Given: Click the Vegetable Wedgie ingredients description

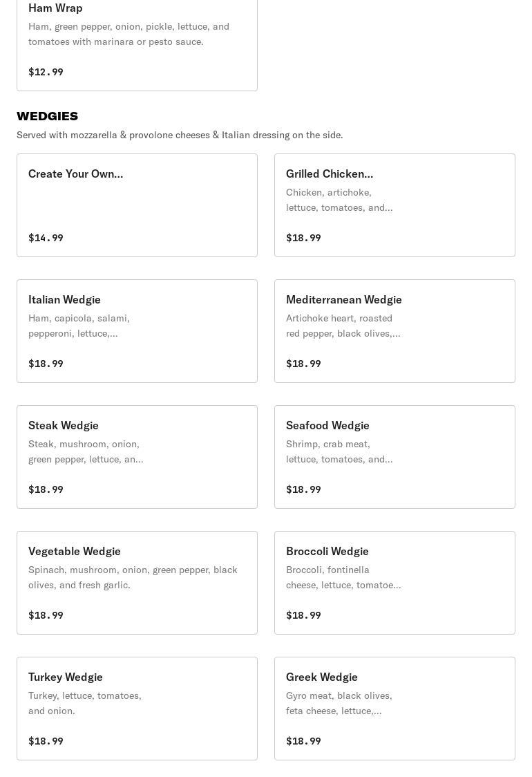Looking at the screenshot, I should coord(133,577).
